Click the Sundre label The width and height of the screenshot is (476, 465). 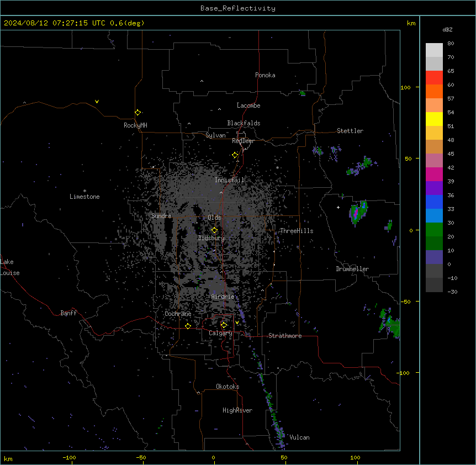pyautogui.click(x=161, y=216)
